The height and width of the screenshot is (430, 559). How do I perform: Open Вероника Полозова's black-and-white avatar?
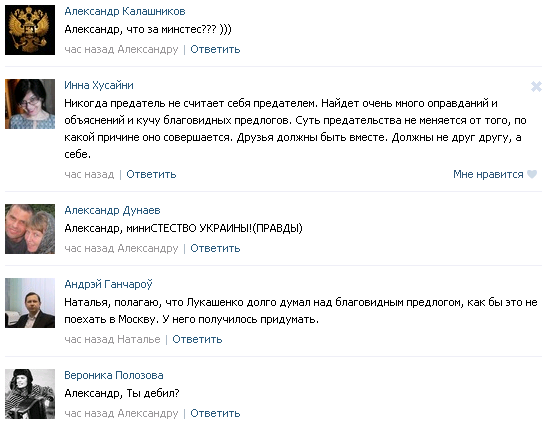coord(30,394)
